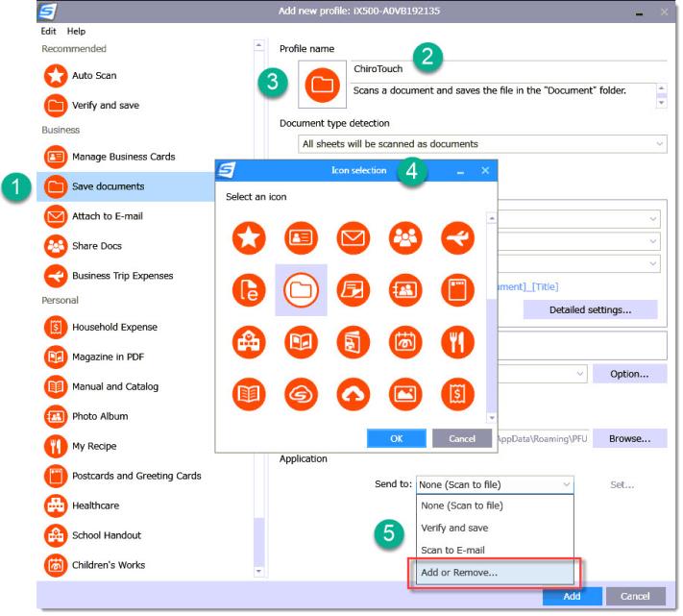Select the envelope icon in icon grid
The height and width of the screenshot is (616, 683).
353,237
